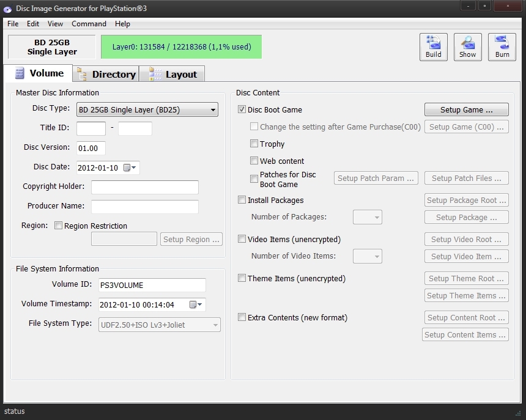The image size is (526, 420).
Task: Check Extra Contents (new format) box
Action: [x=242, y=317]
